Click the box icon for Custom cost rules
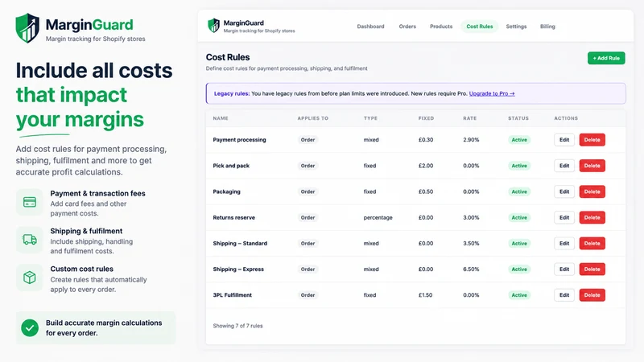Image resolution: width=644 pixels, height=362 pixels. pos(30,278)
